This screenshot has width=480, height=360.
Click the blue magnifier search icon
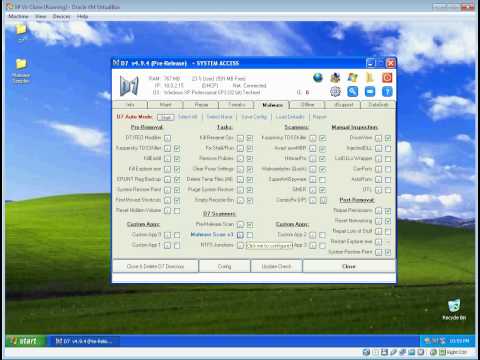(x=352, y=91)
